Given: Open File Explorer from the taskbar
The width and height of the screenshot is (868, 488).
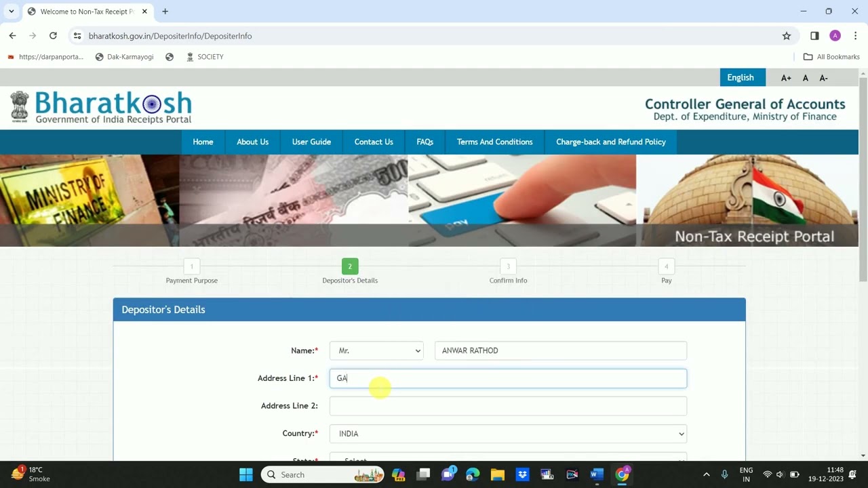Looking at the screenshot, I should point(498,474).
